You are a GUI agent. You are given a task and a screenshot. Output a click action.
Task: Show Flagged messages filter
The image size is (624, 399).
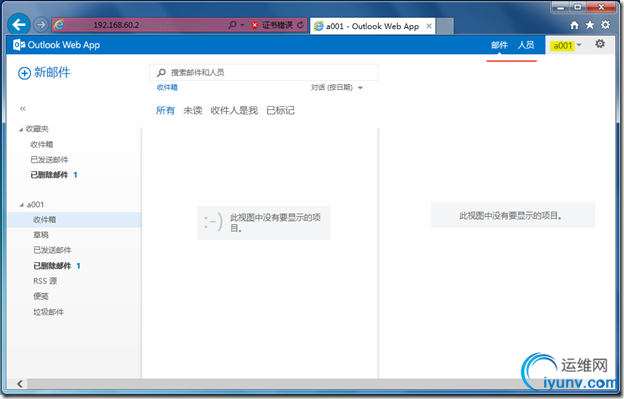pyautogui.click(x=281, y=111)
